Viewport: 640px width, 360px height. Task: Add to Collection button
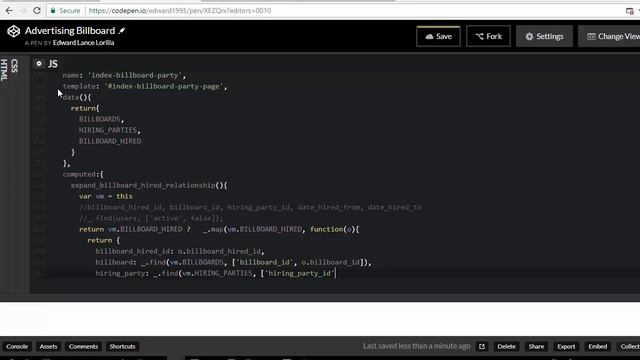coord(628,347)
